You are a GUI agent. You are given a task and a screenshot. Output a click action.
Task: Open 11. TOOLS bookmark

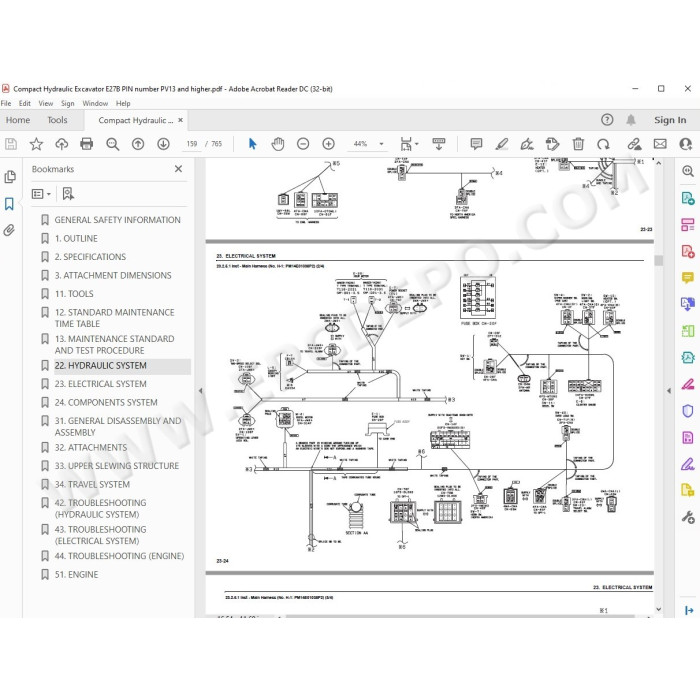pos(74,294)
